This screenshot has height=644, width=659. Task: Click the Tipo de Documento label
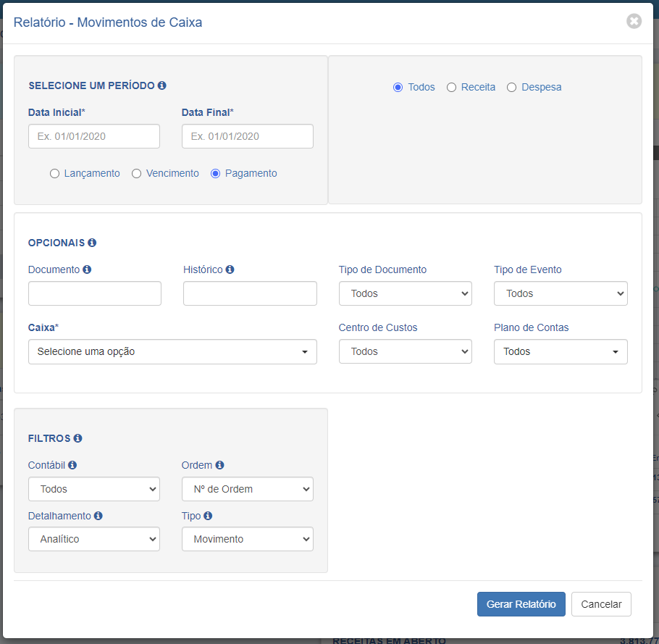click(x=382, y=269)
